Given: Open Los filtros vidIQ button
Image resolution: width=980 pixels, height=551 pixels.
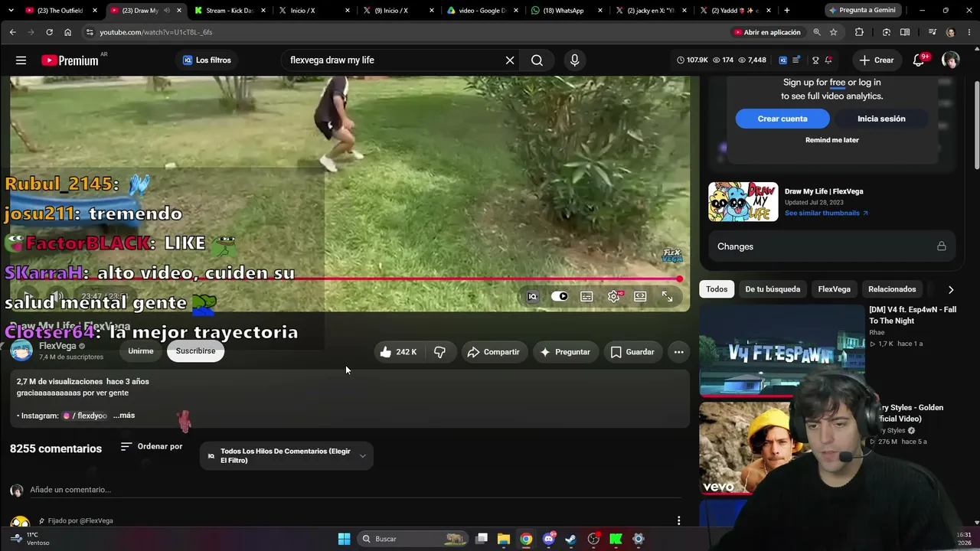Looking at the screenshot, I should (x=207, y=60).
